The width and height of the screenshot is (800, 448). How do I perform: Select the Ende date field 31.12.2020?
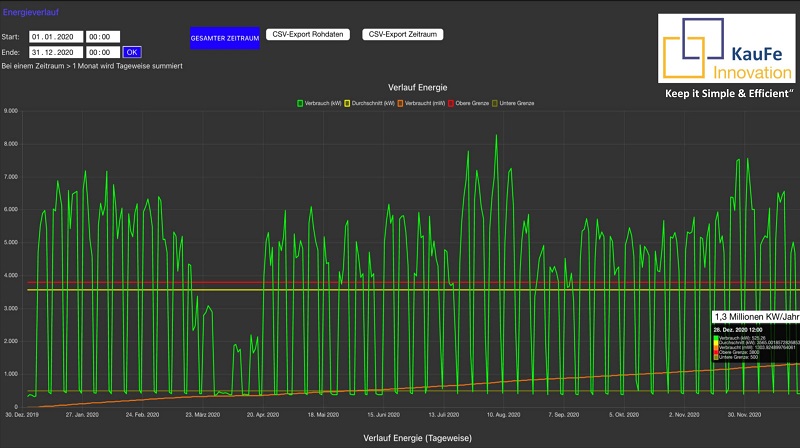[53, 52]
